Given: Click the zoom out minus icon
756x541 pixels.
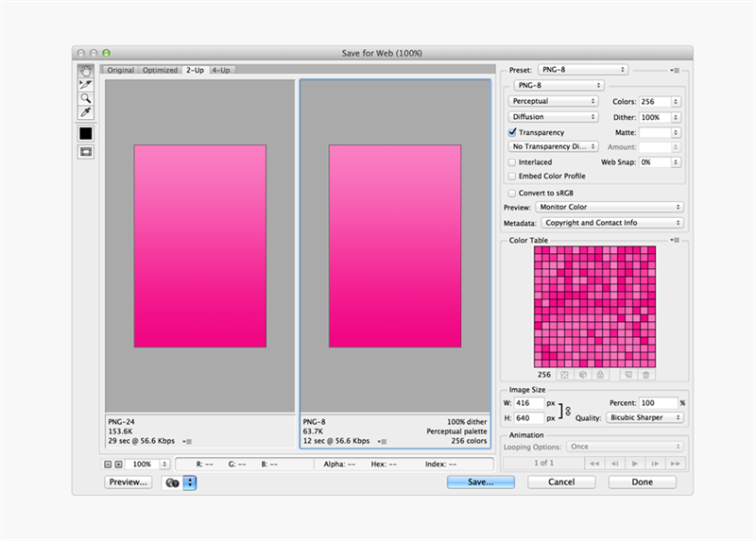Looking at the screenshot, I should pyautogui.click(x=108, y=464).
